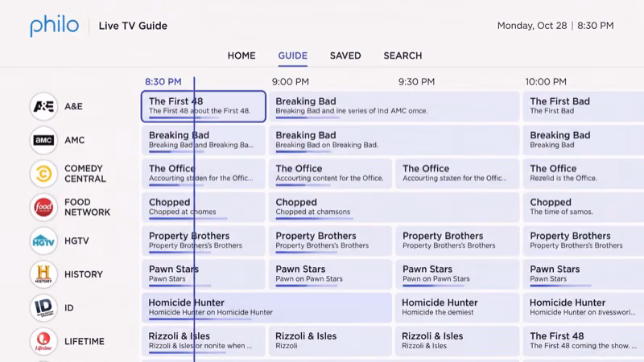Screen dimensions: 644x362
Task: Select Pawn Stars at 10:00 PM
Action: coord(583,274)
